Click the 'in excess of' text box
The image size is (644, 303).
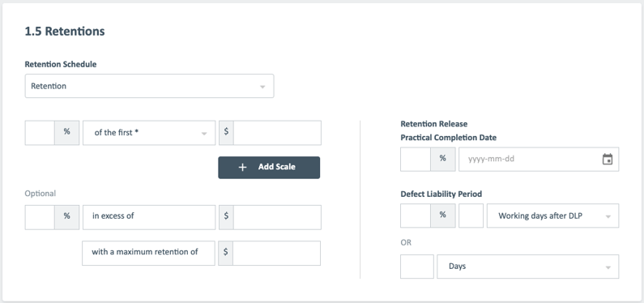pos(149,217)
